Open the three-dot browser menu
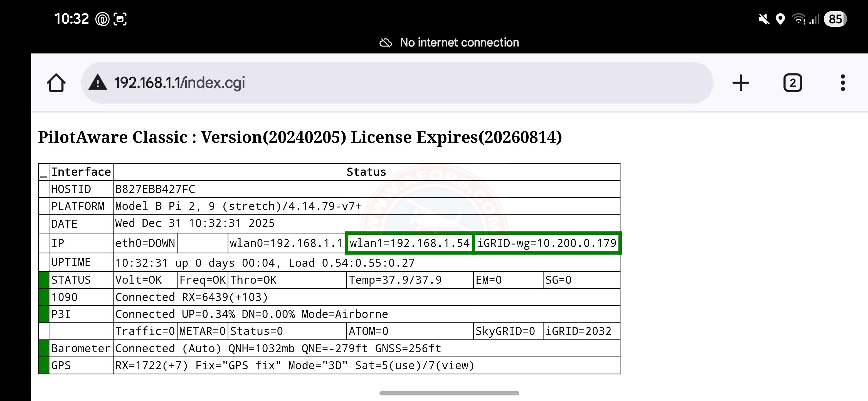 point(842,83)
